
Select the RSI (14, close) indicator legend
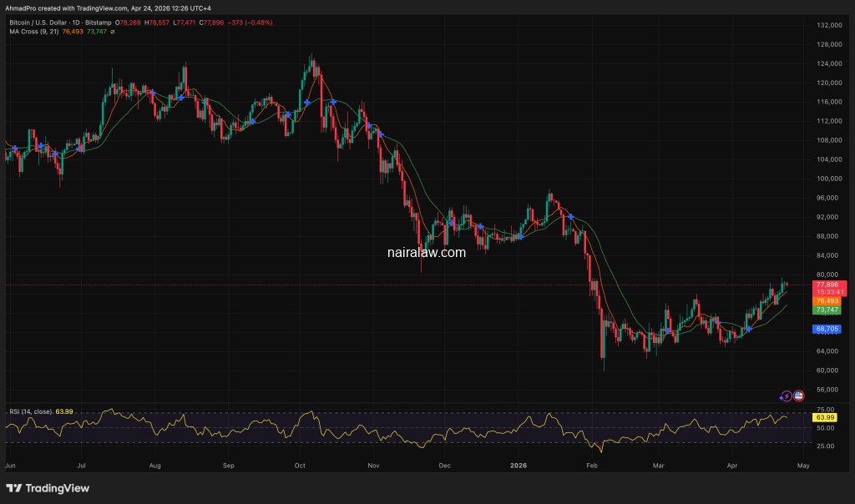click(40, 411)
